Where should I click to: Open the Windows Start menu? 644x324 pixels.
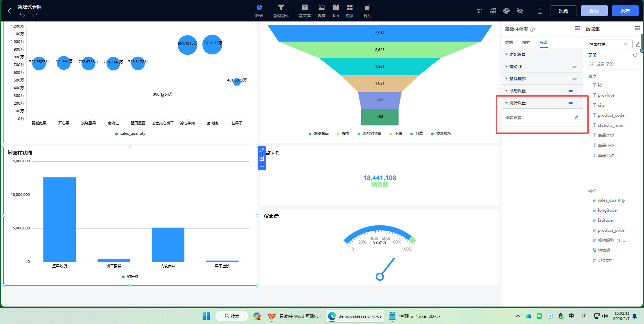point(206,316)
